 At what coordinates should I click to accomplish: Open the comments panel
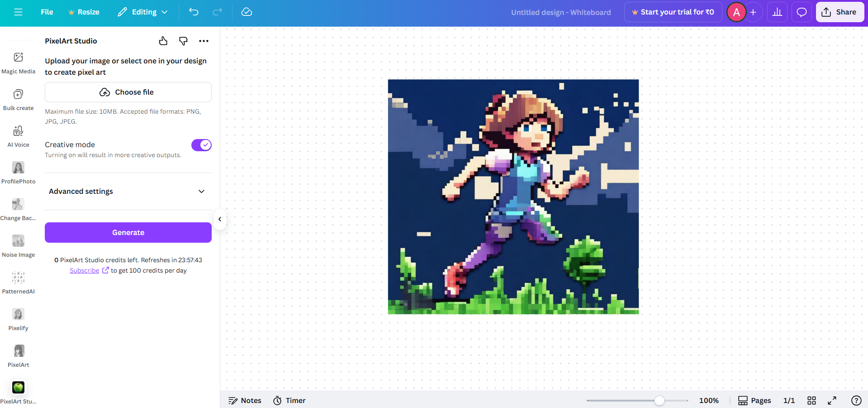click(801, 12)
